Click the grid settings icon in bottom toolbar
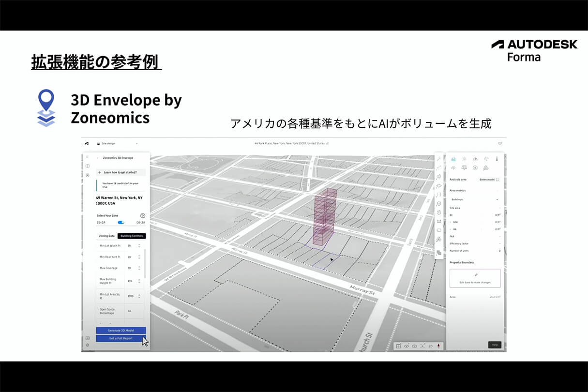 tap(398, 346)
